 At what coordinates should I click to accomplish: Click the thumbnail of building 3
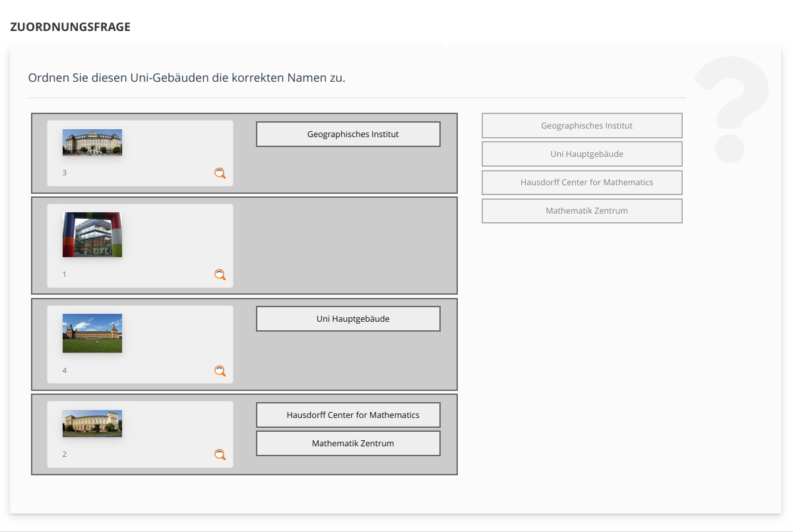tap(92, 142)
